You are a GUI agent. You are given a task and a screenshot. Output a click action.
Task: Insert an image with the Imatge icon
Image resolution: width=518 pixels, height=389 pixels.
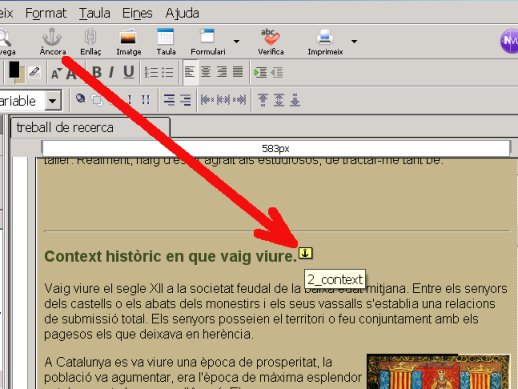coord(128,41)
